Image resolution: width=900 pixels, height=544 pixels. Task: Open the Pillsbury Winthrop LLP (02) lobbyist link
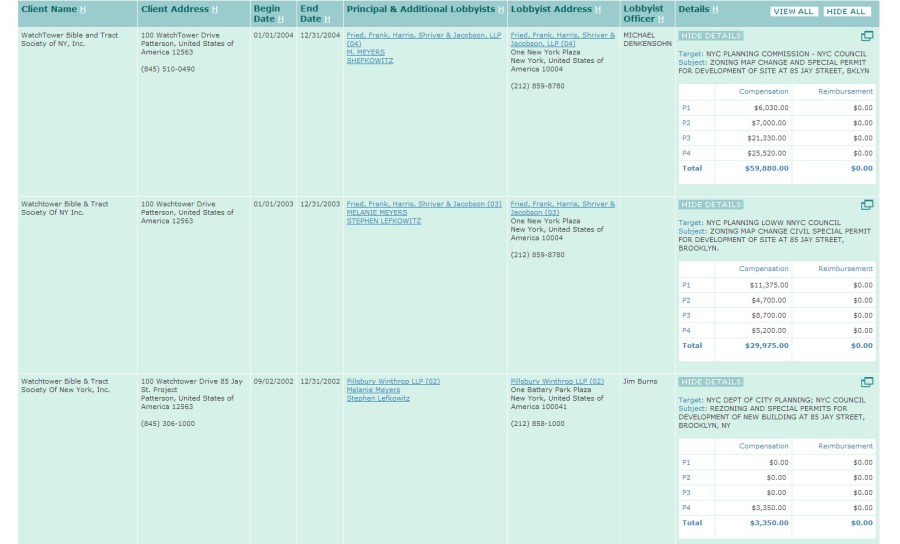393,381
